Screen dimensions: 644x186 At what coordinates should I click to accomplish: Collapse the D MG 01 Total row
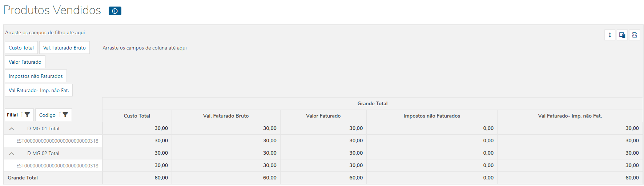(12, 128)
